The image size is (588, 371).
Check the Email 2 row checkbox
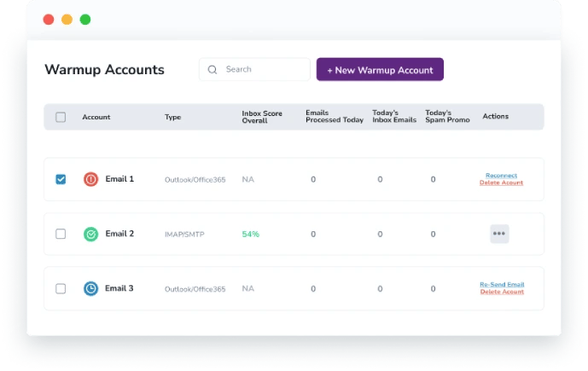point(61,234)
